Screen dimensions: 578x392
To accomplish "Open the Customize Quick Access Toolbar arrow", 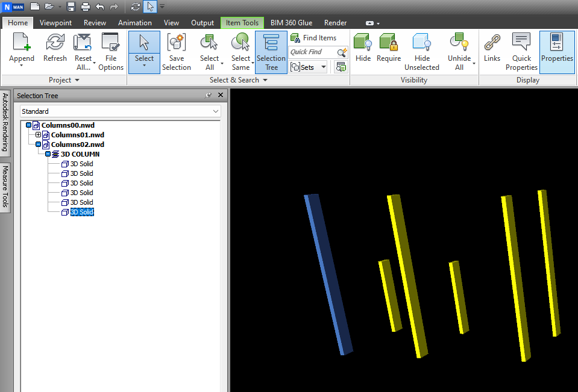I will tap(162, 6).
